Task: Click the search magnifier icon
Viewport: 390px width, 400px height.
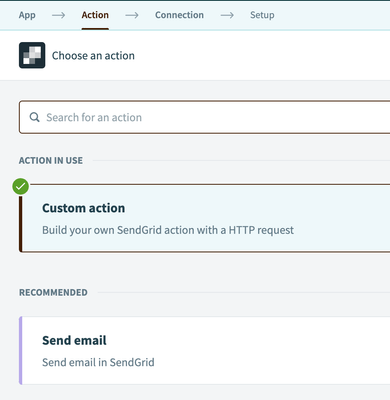Action: pos(35,117)
